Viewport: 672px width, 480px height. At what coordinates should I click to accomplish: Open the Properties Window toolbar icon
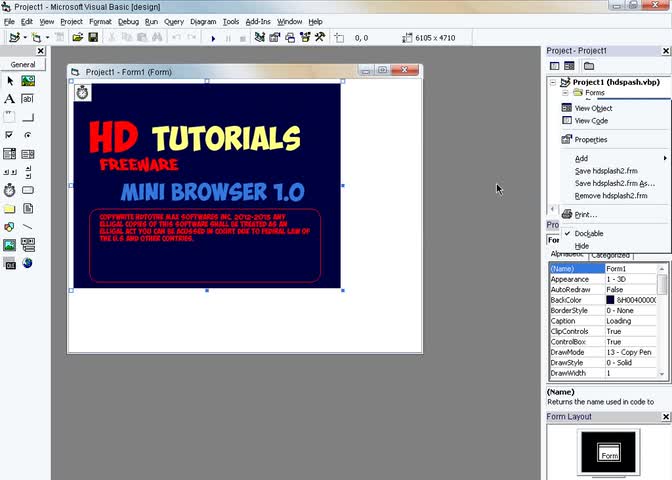[x=275, y=38]
